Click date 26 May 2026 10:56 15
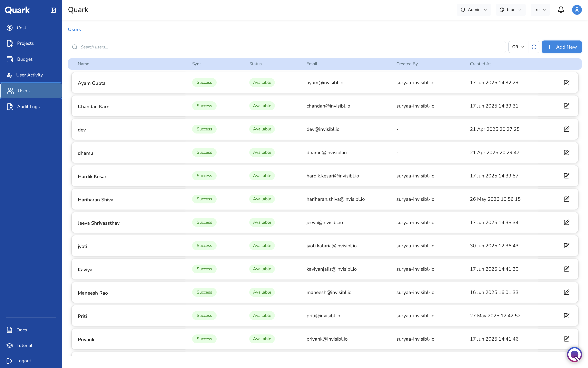The height and width of the screenshot is (368, 588). coord(495,199)
